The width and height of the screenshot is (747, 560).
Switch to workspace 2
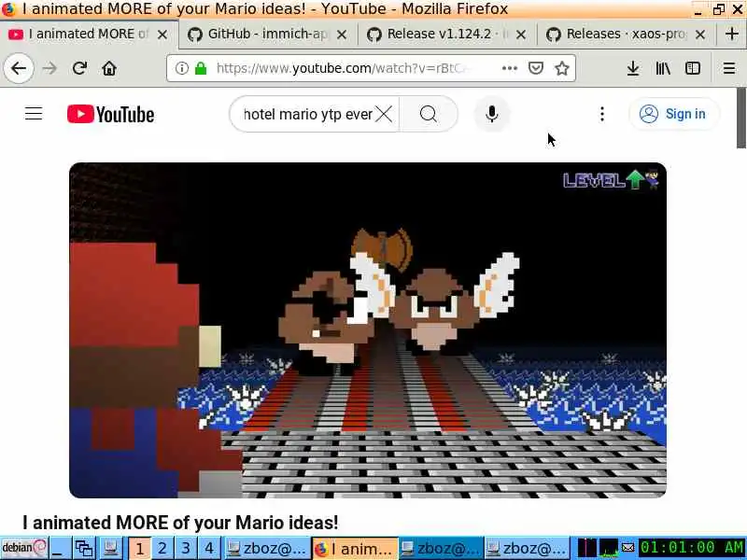coord(162,548)
